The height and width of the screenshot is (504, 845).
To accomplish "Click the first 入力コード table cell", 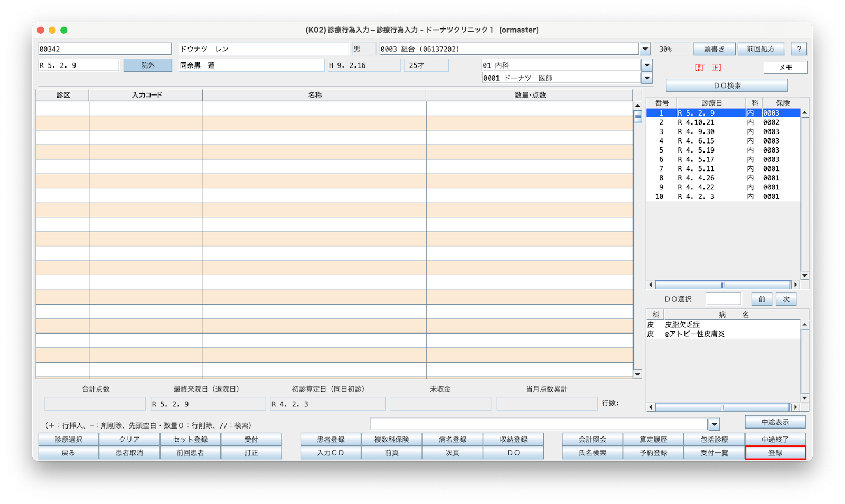I will coord(146,109).
